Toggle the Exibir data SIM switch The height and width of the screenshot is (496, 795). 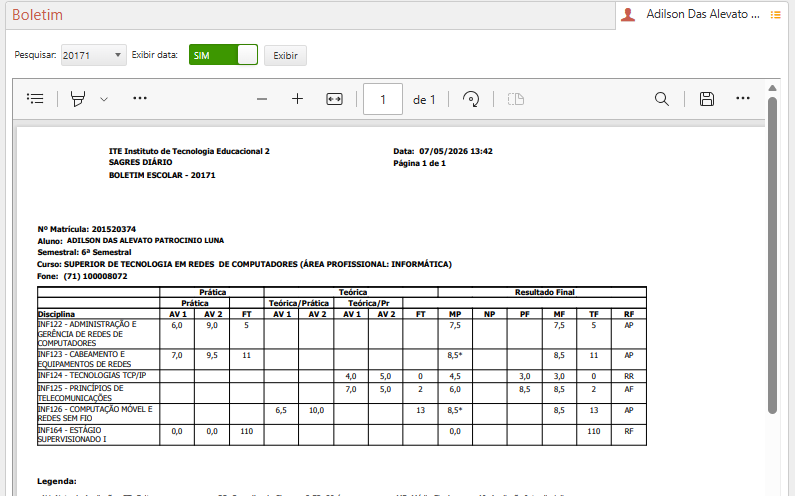223,55
